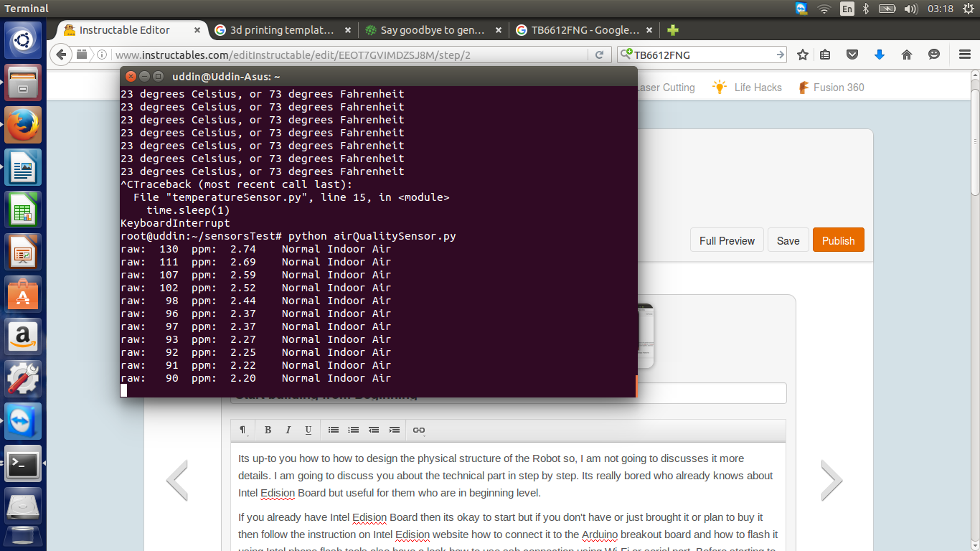The height and width of the screenshot is (551, 980).
Task: Click the Firefox back button
Action: pos(62,55)
